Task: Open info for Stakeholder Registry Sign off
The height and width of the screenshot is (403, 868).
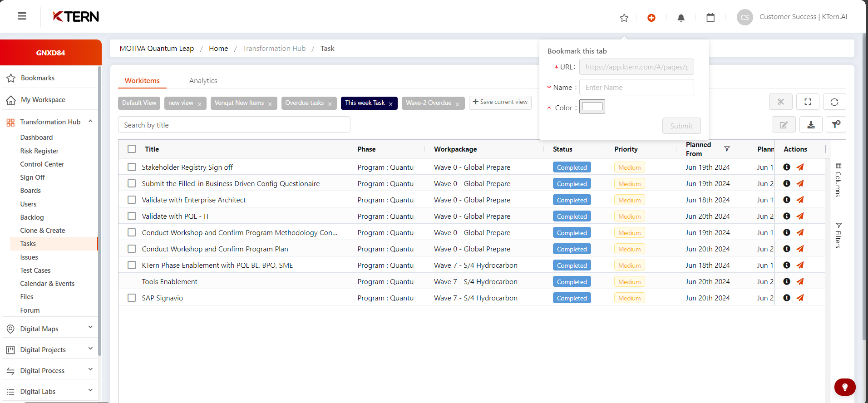Action: coord(787,167)
